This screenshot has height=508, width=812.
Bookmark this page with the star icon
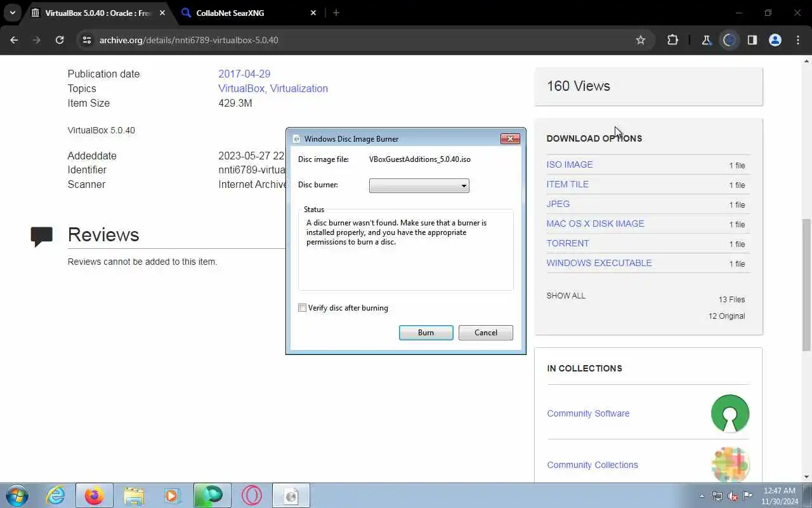(641, 40)
